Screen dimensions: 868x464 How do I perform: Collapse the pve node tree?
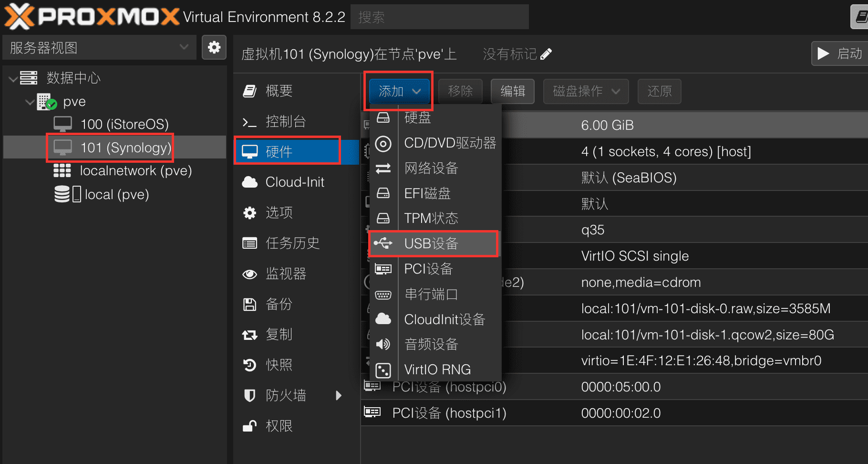[30, 102]
